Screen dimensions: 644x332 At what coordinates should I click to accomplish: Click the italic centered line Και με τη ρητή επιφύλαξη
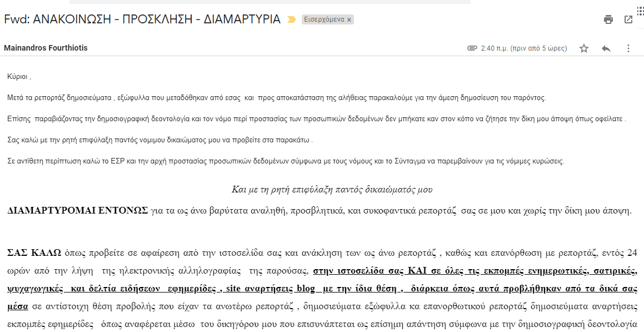click(332, 190)
